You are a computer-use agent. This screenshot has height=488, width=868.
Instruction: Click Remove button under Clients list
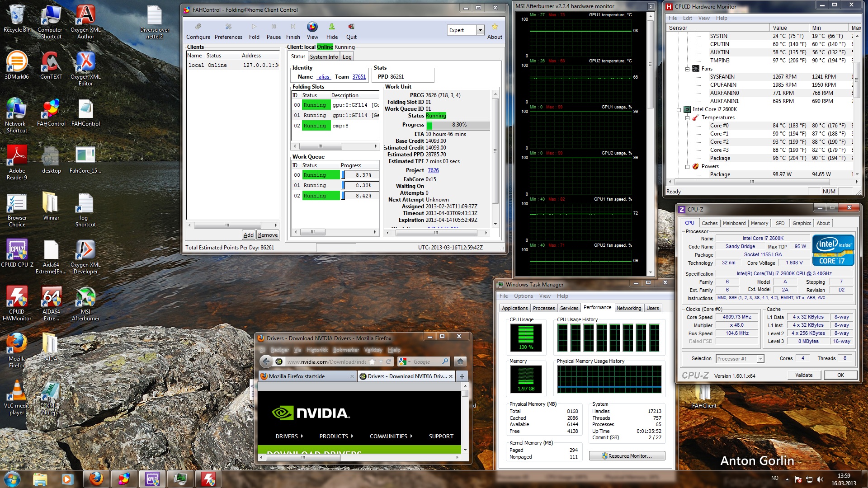click(x=268, y=235)
